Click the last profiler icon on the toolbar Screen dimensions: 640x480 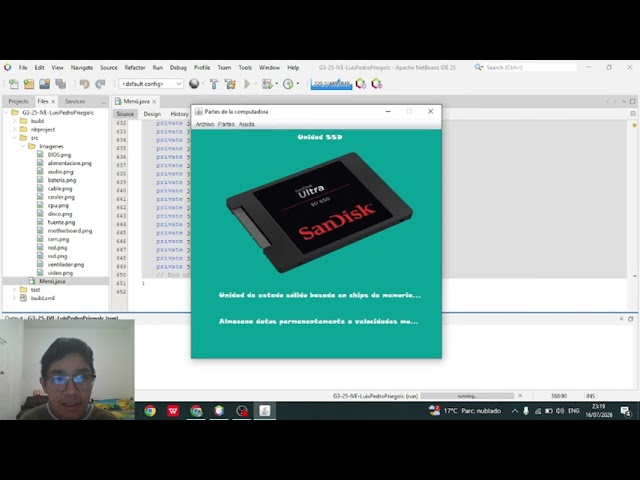point(377,84)
